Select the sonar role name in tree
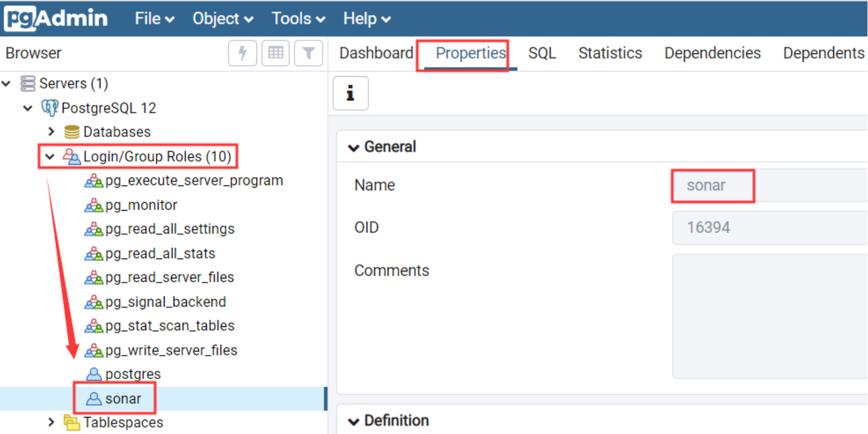The height and width of the screenshot is (434, 868). (x=123, y=399)
